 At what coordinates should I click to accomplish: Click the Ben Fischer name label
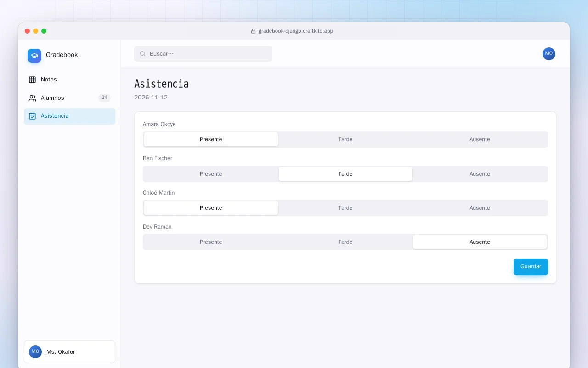click(158, 158)
